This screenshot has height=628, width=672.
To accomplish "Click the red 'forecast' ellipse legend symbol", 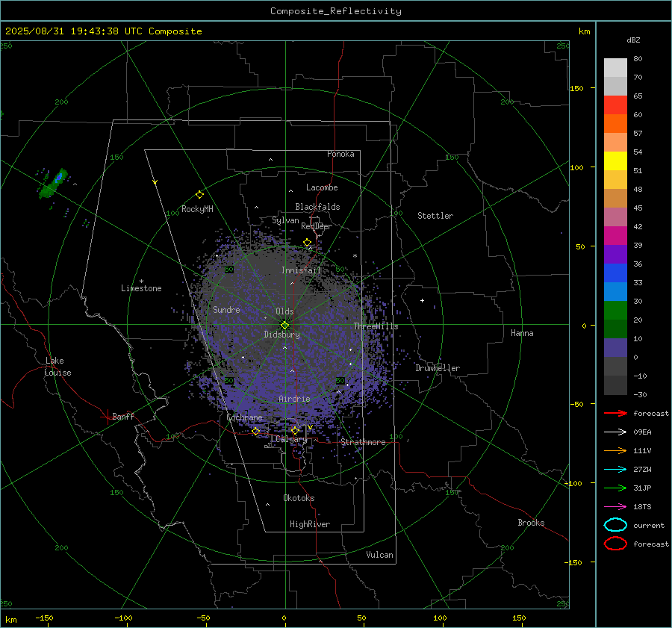I will pos(615,544).
